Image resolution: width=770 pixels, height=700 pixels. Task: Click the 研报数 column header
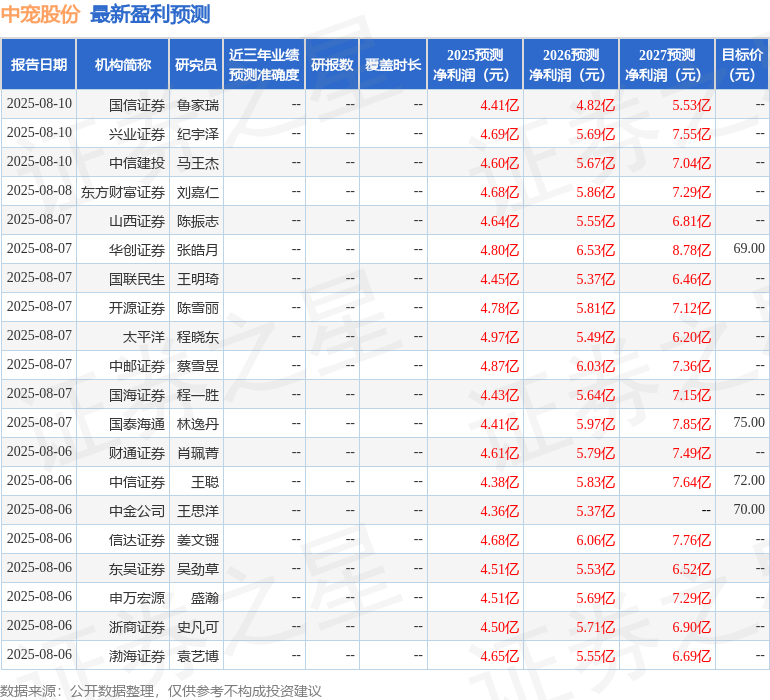pyautogui.click(x=332, y=64)
